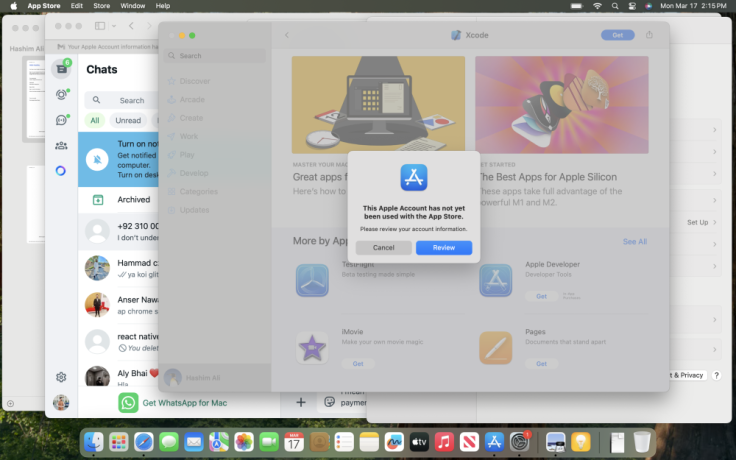Click the iMovie app icon
Viewport: 736px width, 460px height.
(312, 348)
